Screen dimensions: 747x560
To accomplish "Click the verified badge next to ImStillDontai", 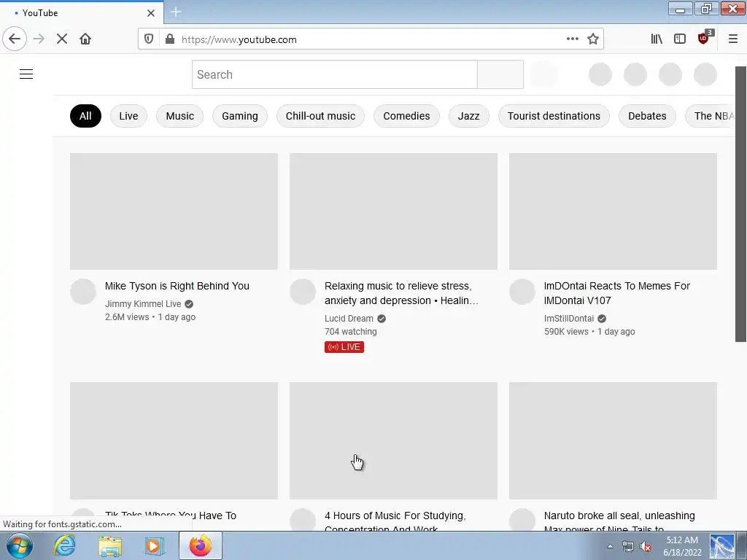I will [x=602, y=319].
